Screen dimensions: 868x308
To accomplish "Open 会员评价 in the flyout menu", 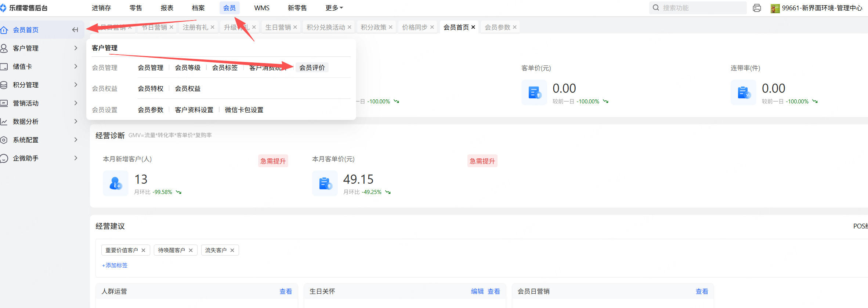I will pyautogui.click(x=312, y=67).
